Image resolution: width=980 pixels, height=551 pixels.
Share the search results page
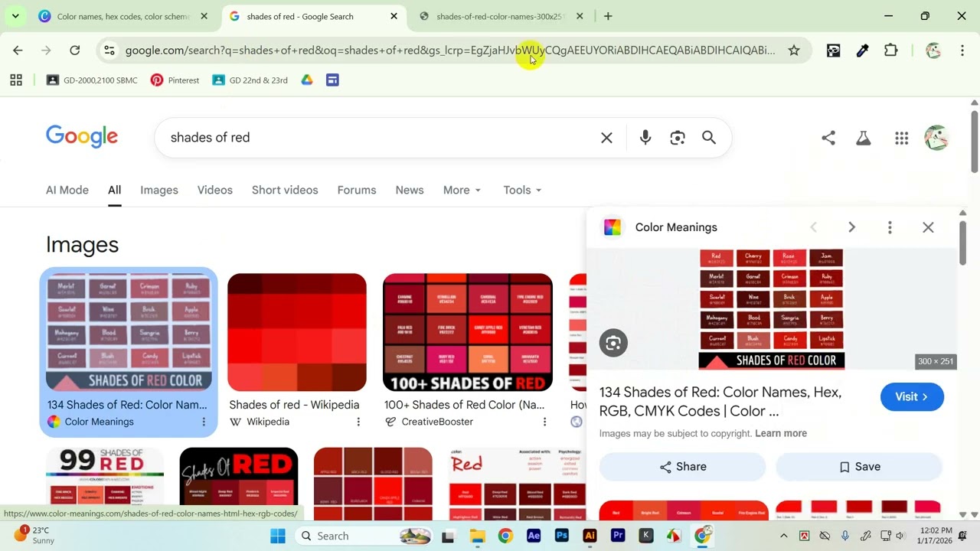[828, 138]
